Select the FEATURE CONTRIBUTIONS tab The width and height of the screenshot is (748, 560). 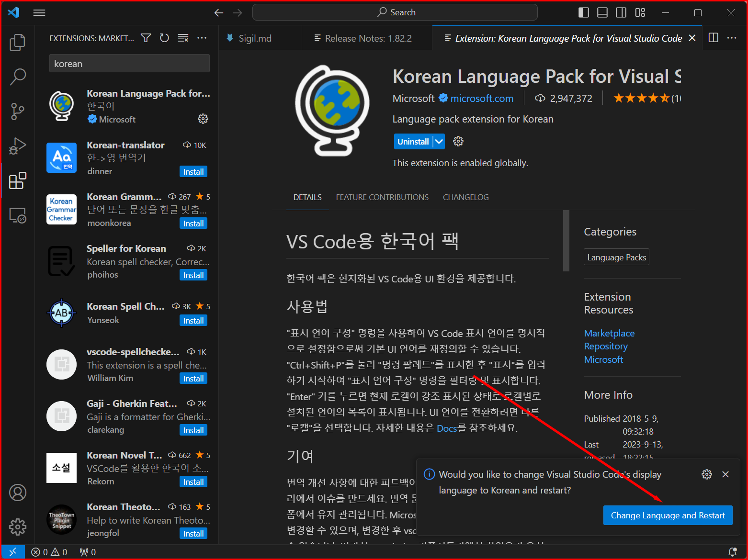382,197
